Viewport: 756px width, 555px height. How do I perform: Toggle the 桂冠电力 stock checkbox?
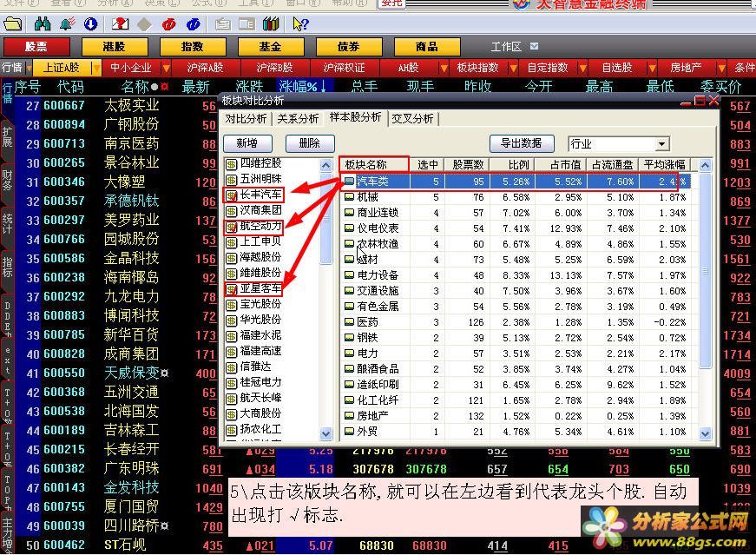[x=232, y=383]
